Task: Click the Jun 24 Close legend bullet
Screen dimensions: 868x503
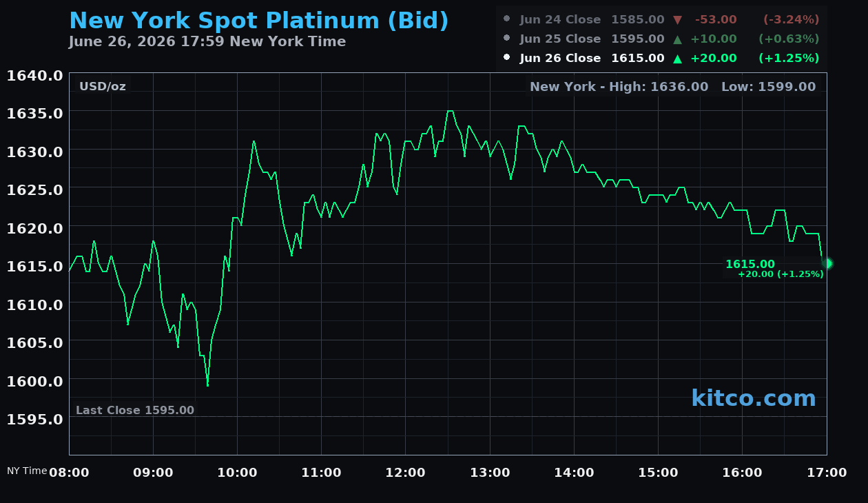Action: [x=507, y=19]
